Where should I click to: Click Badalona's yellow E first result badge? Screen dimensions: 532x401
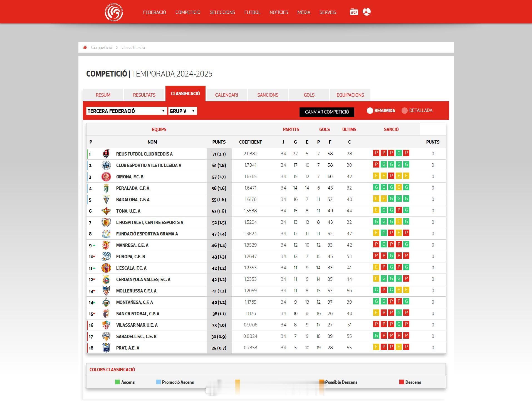(x=376, y=198)
